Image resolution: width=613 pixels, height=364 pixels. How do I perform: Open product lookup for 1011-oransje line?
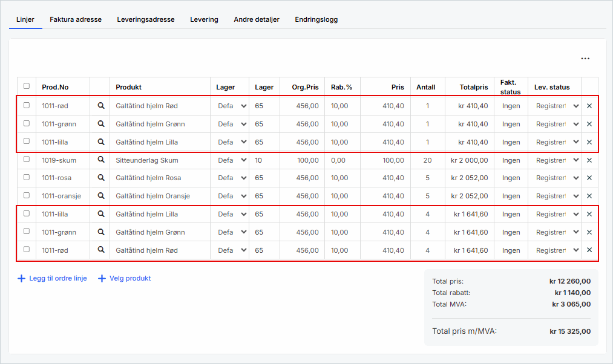[101, 196]
